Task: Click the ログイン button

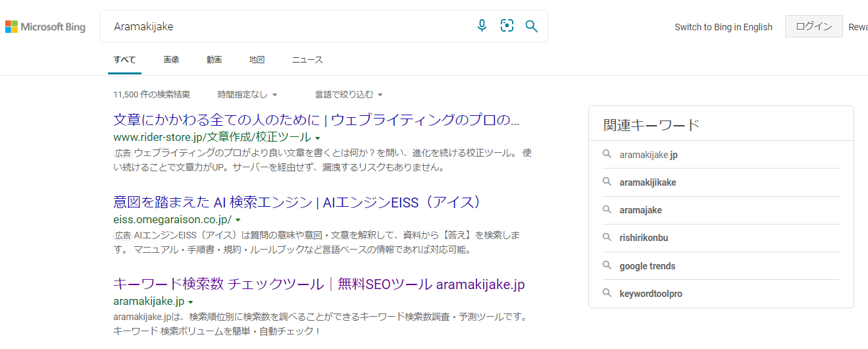Action: [x=813, y=26]
